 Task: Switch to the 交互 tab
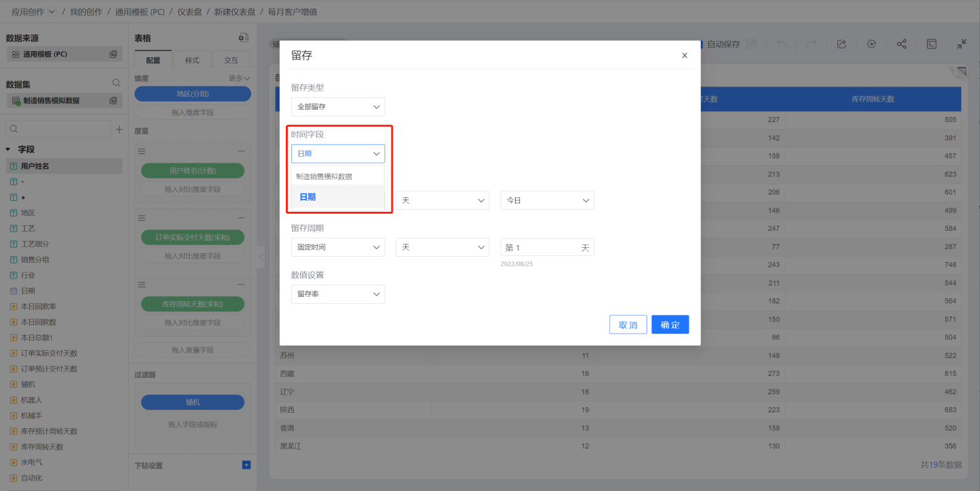[231, 60]
